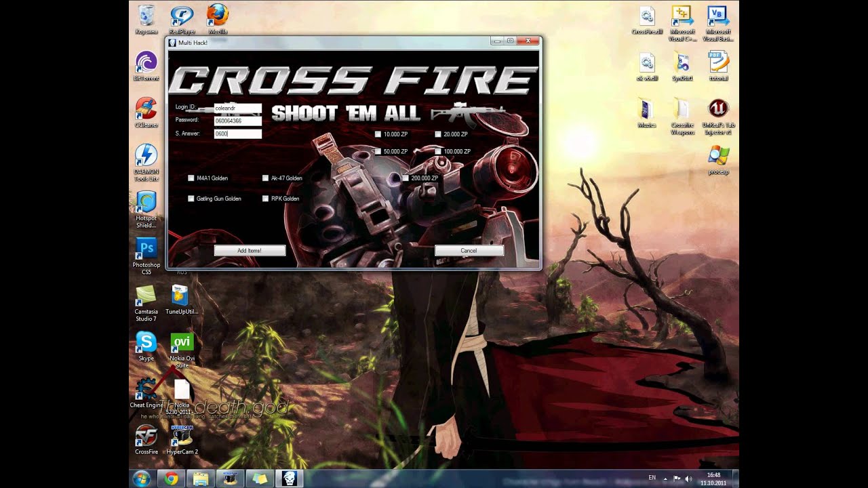Enable the 100.000 ZP option
This screenshot has width=868, height=488.
tap(438, 151)
